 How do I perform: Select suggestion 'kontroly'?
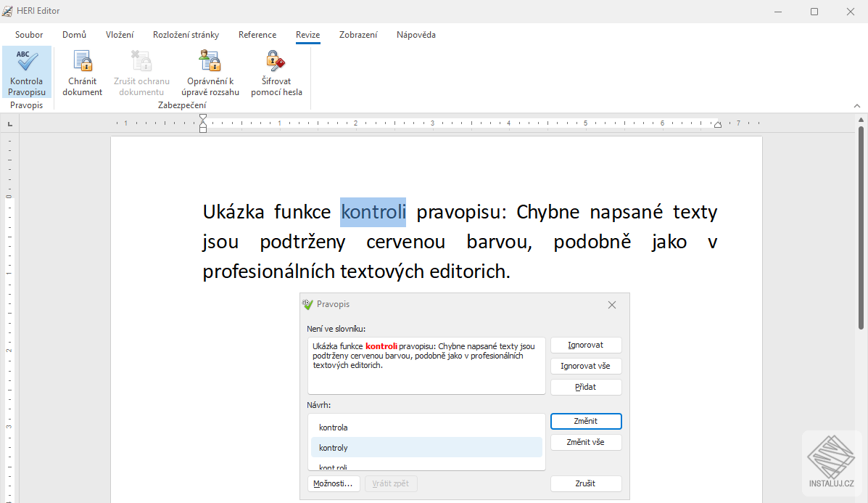(426, 448)
